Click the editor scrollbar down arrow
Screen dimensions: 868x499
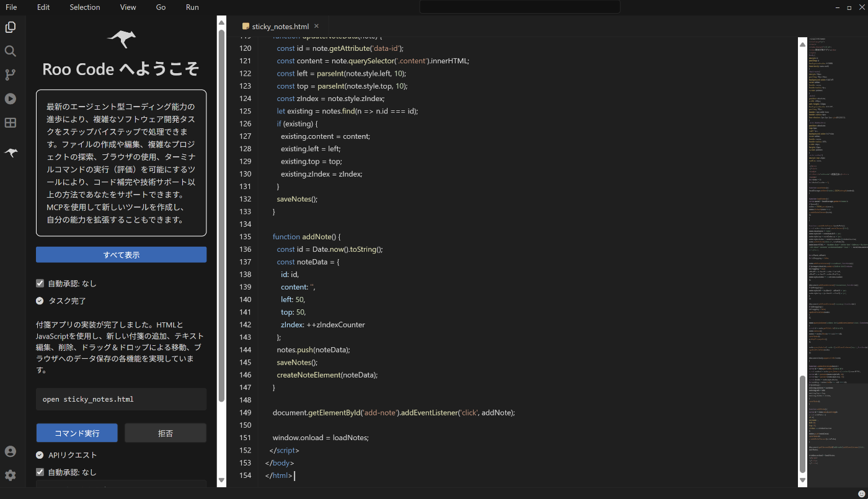click(802, 480)
